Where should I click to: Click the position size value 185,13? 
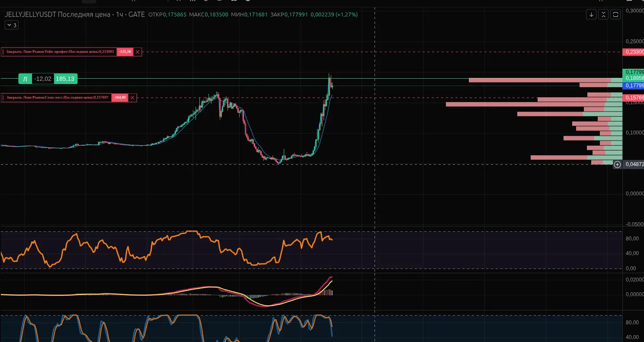(x=65, y=79)
